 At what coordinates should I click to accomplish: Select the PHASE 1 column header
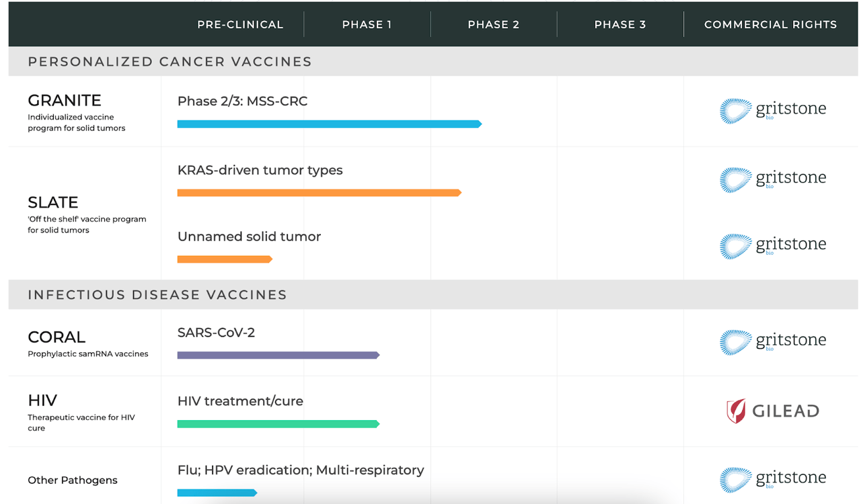point(367,24)
